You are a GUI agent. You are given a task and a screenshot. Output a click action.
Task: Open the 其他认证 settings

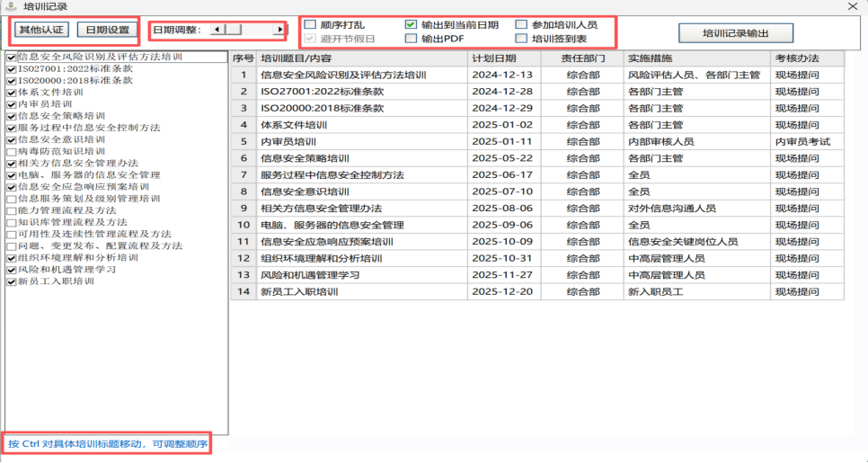[x=41, y=30]
